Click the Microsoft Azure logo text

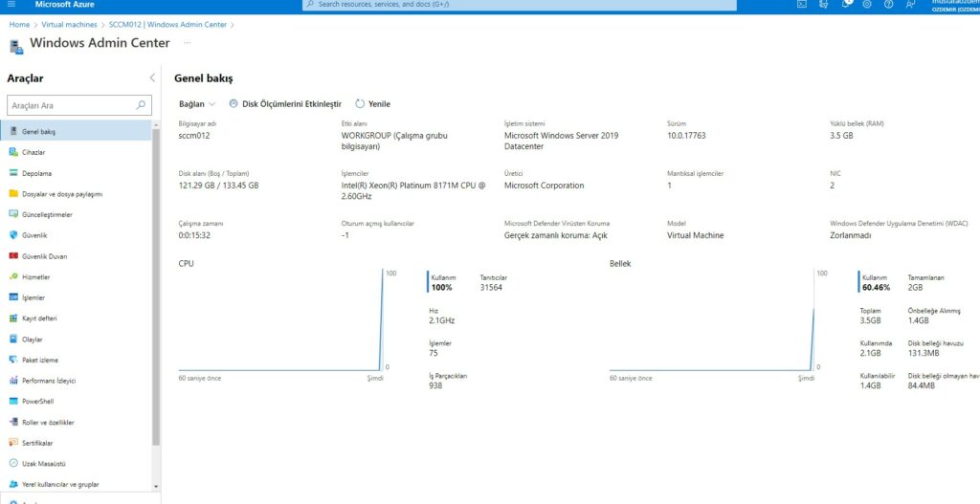(65, 5)
